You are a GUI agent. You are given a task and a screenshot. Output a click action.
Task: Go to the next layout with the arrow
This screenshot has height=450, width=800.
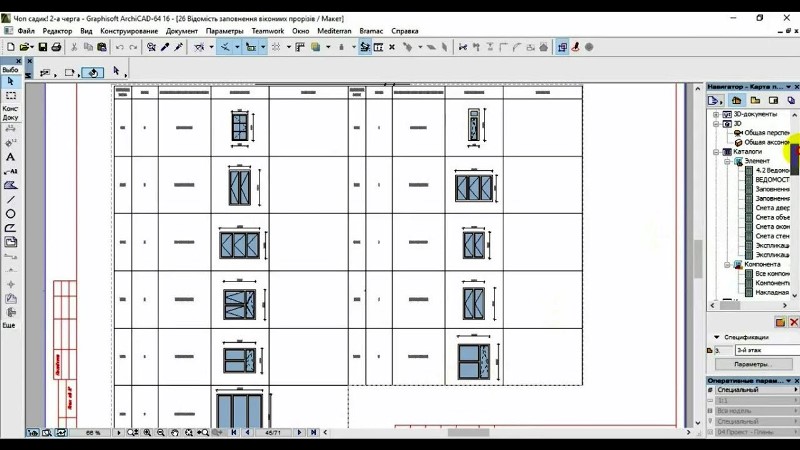pos(299,432)
